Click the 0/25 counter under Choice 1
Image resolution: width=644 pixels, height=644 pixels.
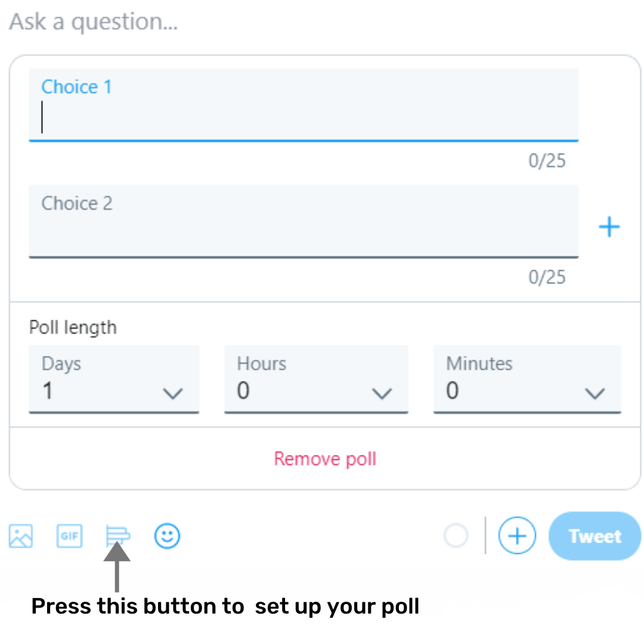(x=547, y=160)
